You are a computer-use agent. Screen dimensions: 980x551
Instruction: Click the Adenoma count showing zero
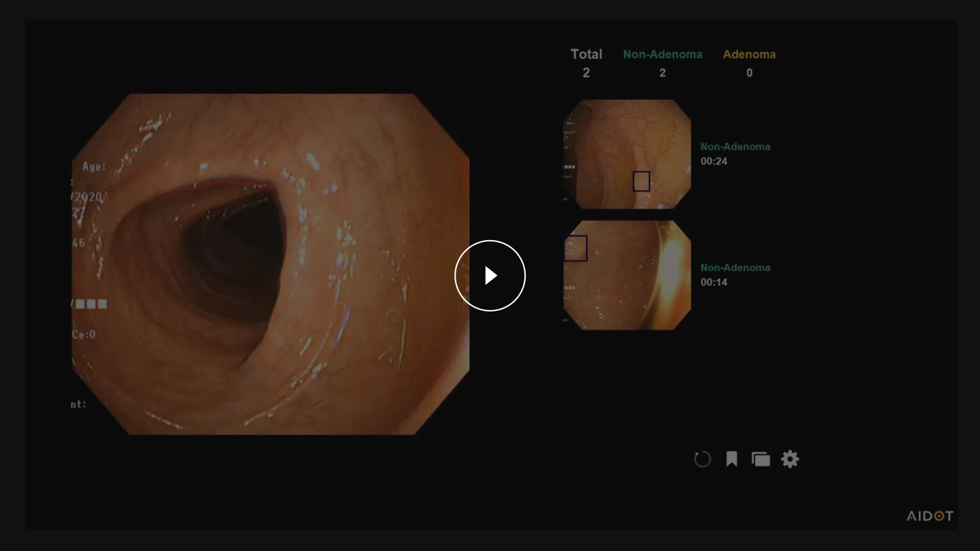tap(749, 73)
